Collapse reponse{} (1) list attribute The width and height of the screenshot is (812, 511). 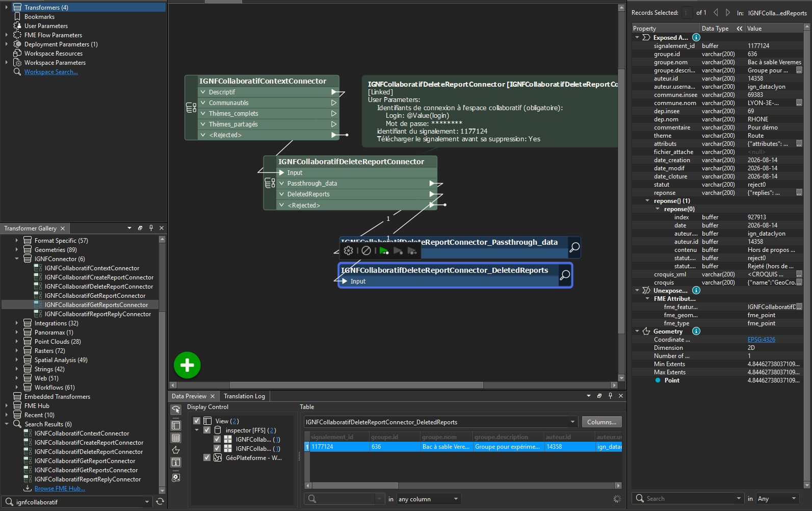tap(647, 200)
